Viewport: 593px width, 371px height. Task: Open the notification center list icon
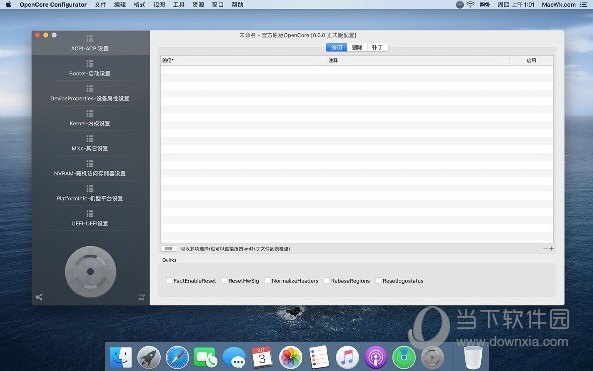tap(584, 5)
